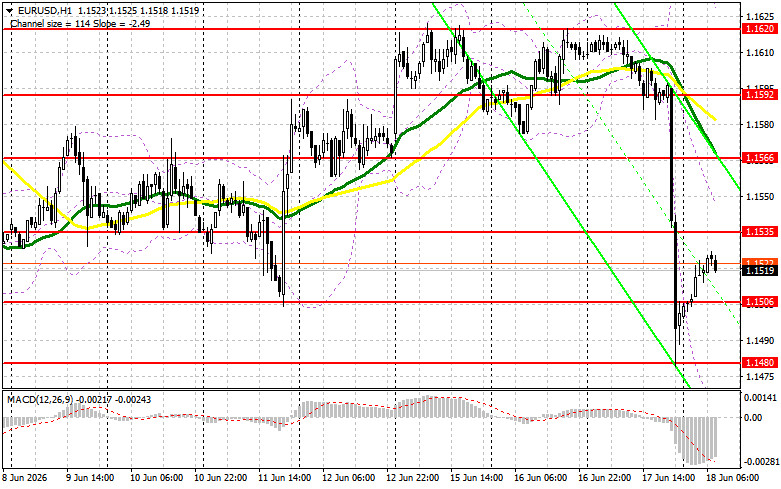Viewport: 781px width, 489px height.
Task: Select the 1.1506 red price level label
Action: pos(759,302)
